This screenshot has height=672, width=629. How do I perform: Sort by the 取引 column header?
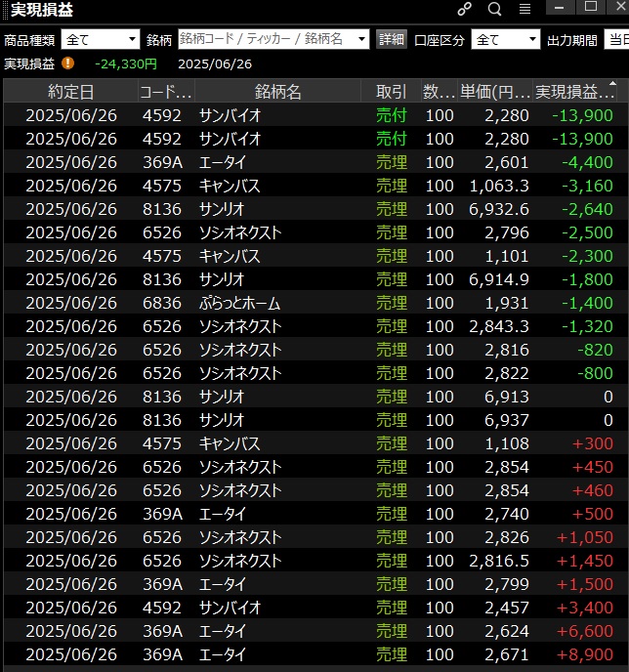[x=391, y=91]
